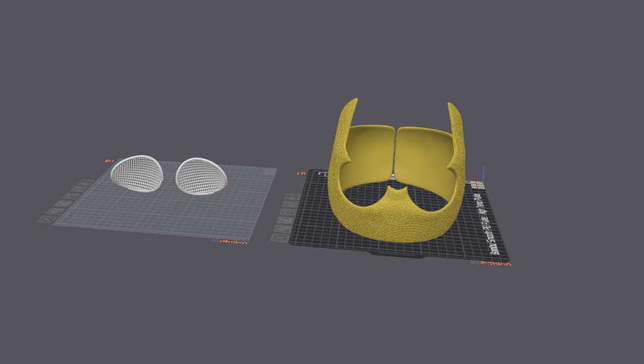The height and width of the screenshot is (364, 644).
Task: Remove the gray inactive plate via X icon
Action: pyautogui.click(x=46, y=220)
